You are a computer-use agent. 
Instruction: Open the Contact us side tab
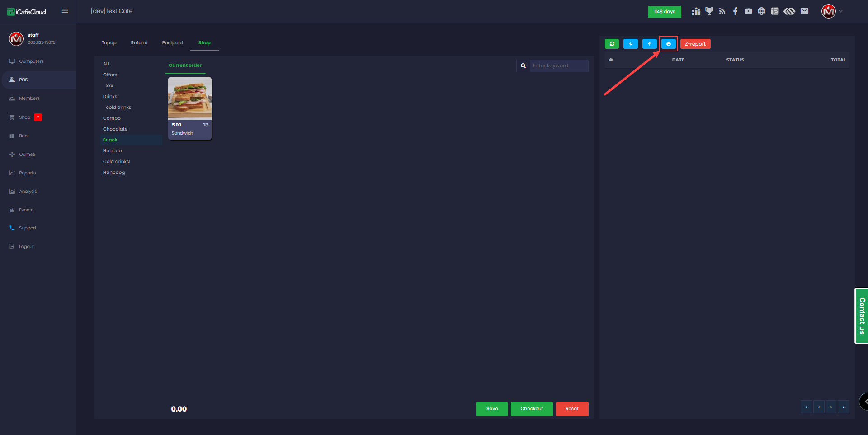(862, 316)
